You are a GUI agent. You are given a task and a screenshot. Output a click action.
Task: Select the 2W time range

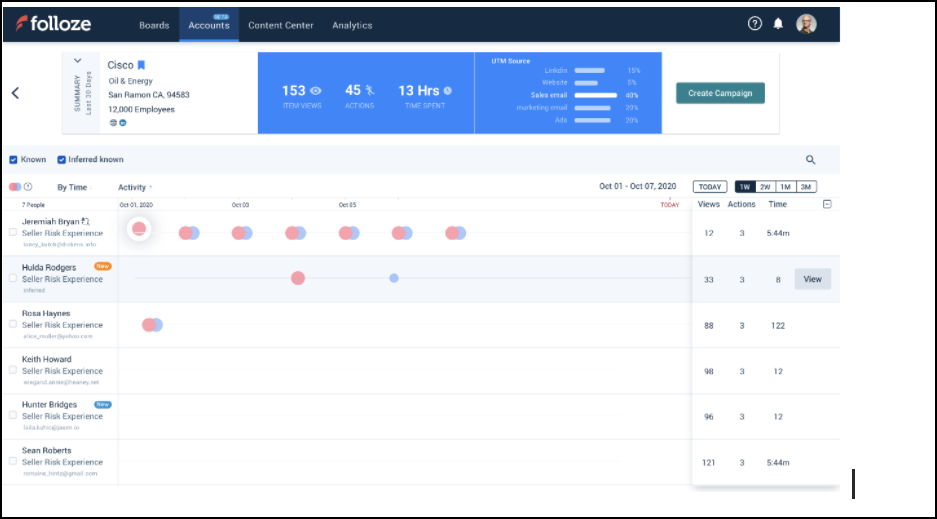pyautogui.click(x=765, y=187)
